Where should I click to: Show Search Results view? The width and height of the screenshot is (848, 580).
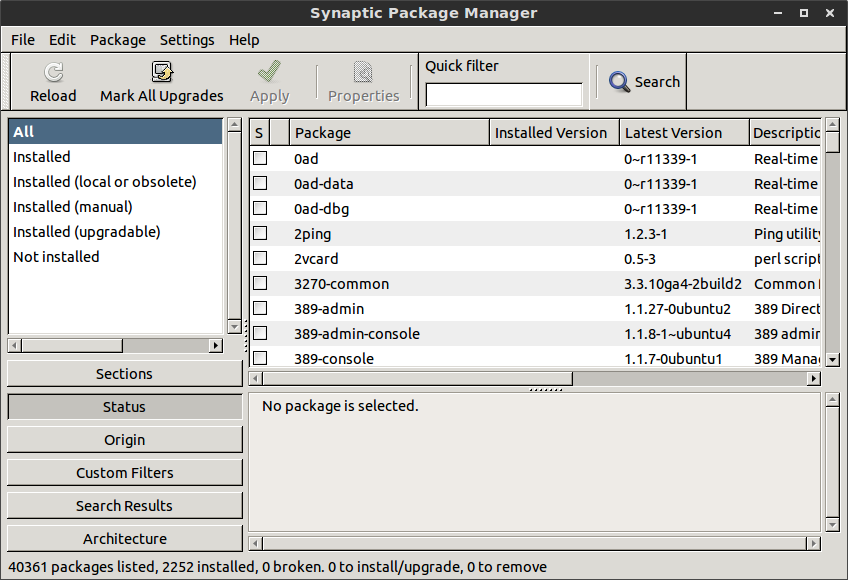point(124,506)
